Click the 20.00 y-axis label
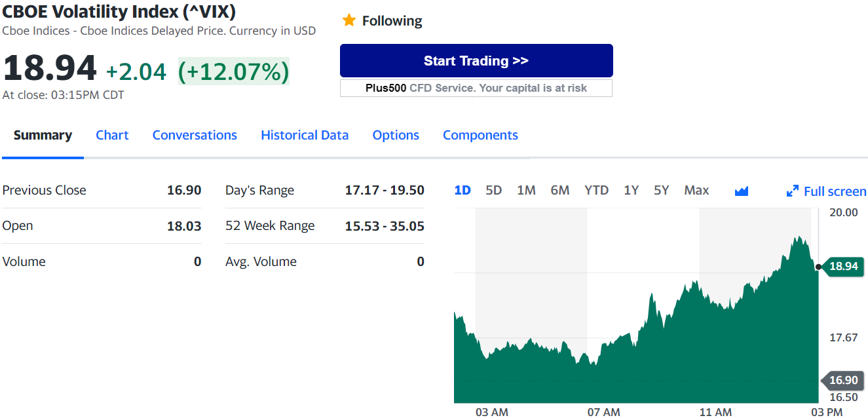 (x=843, y=212)
